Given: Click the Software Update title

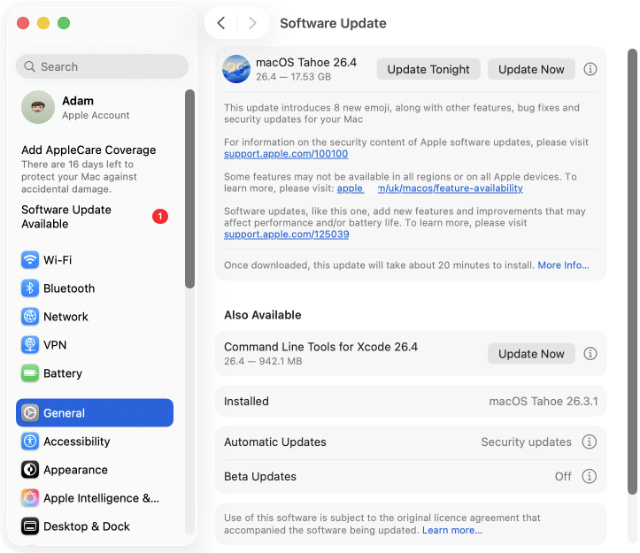Looking at the screenshot, I should coord(333,23).
